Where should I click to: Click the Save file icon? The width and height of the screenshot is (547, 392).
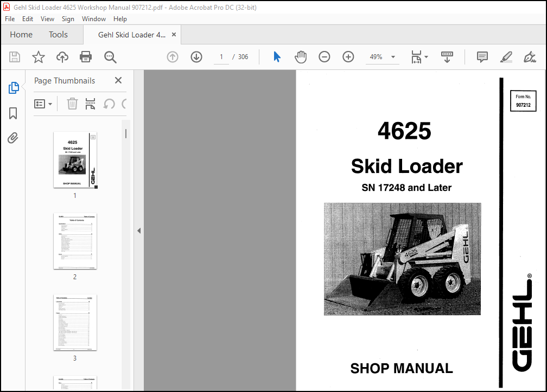[x=15, y=57]
